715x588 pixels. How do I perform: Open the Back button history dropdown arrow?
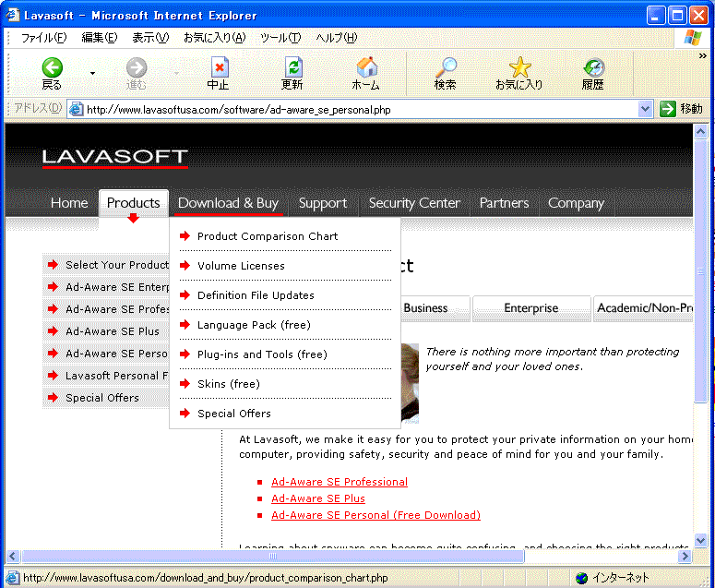pyautogui.click(x=92, y=73)
